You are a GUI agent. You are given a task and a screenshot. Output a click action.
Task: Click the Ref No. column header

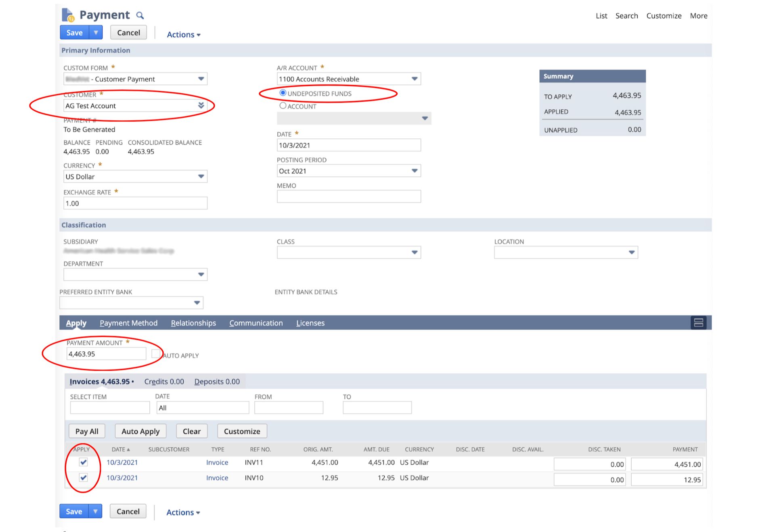(260, 449)
